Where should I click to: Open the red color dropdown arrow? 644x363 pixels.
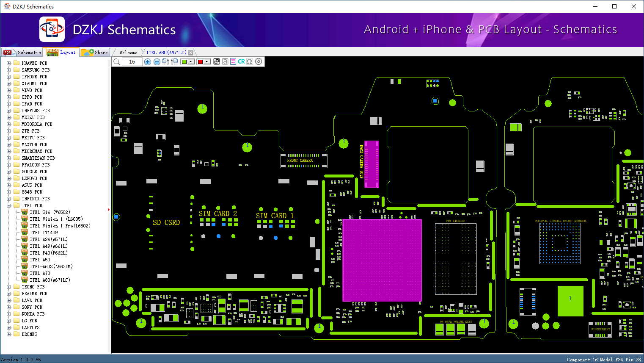click(207, 62)
